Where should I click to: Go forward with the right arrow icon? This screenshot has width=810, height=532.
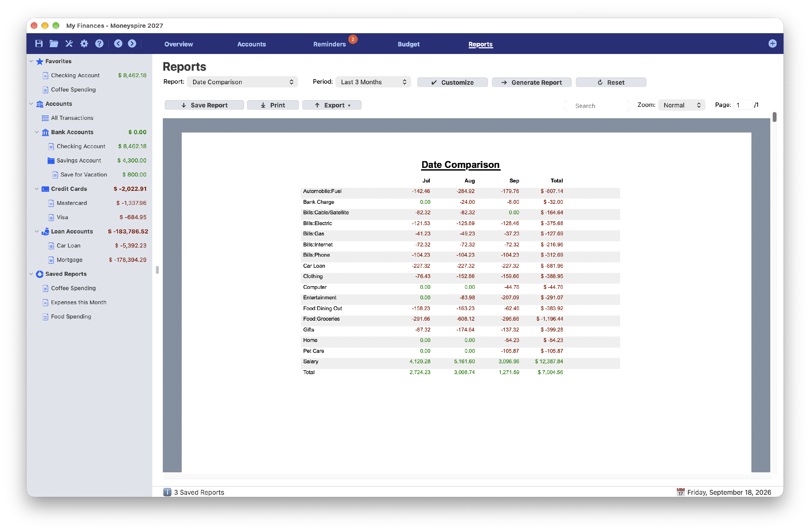click(132, 43)
